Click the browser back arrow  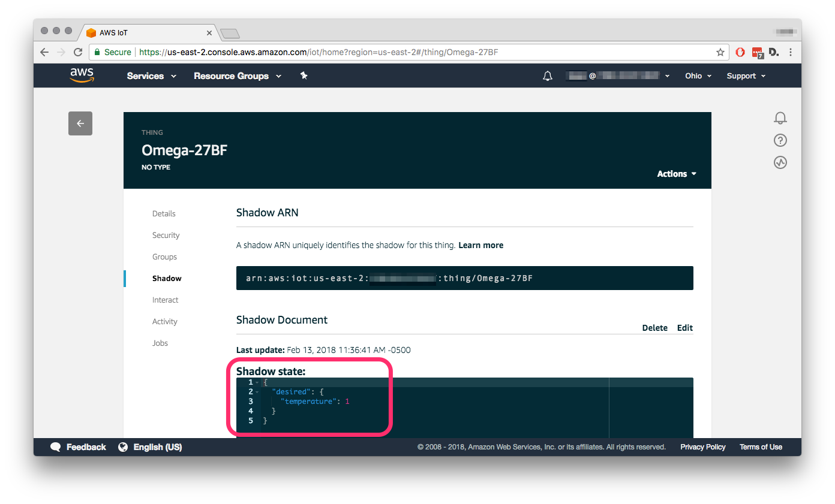coord(44,52)
